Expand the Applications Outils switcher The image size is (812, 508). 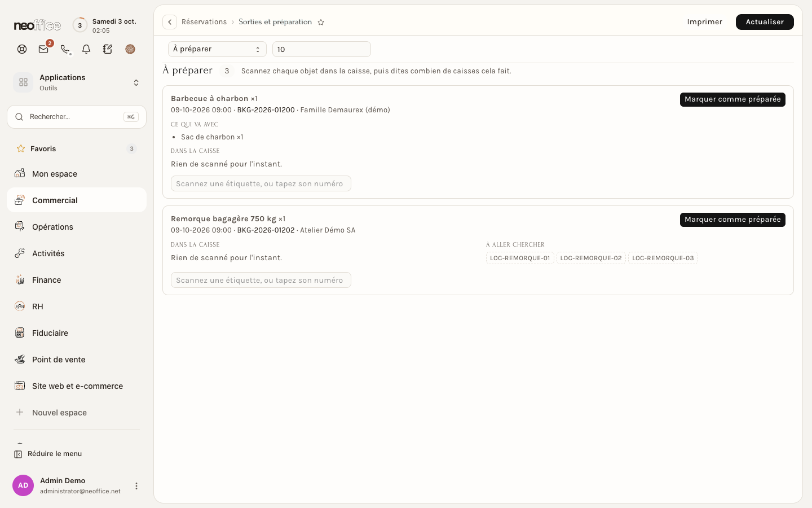coord(77,82)
